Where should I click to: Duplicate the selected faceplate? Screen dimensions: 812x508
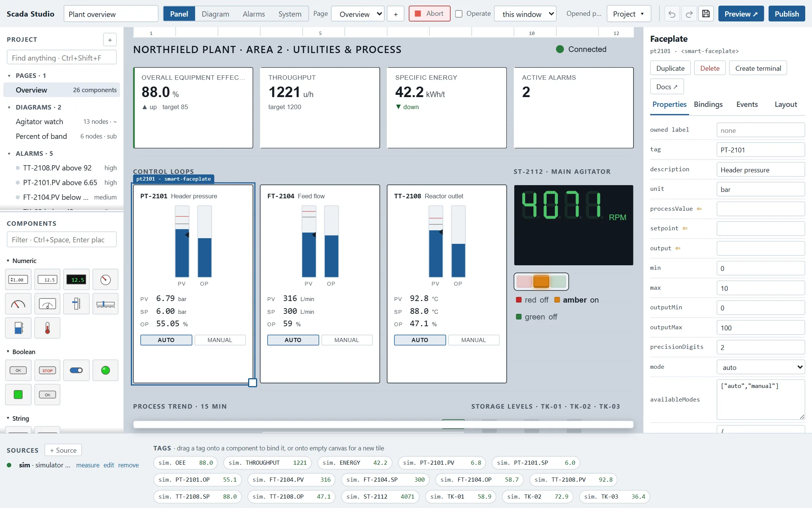(670, 68)
